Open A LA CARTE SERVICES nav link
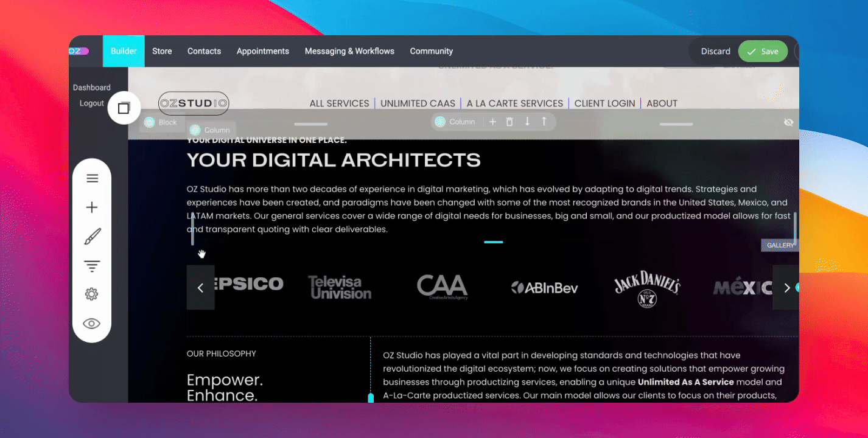868x438 pixels. point(515,103)
